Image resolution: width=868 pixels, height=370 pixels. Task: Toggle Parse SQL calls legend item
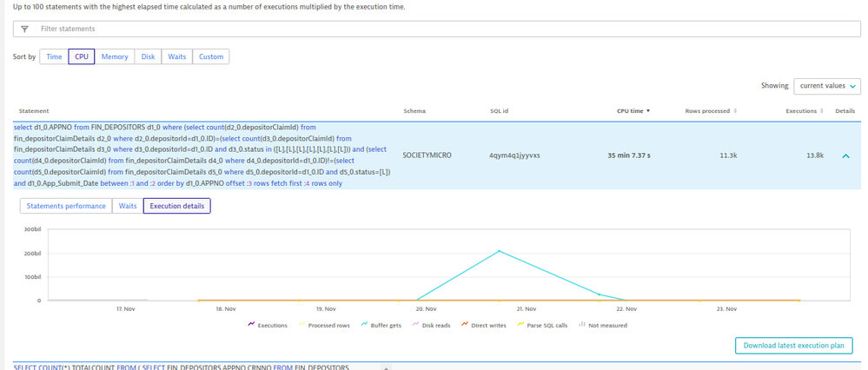(x=543, y=325)
